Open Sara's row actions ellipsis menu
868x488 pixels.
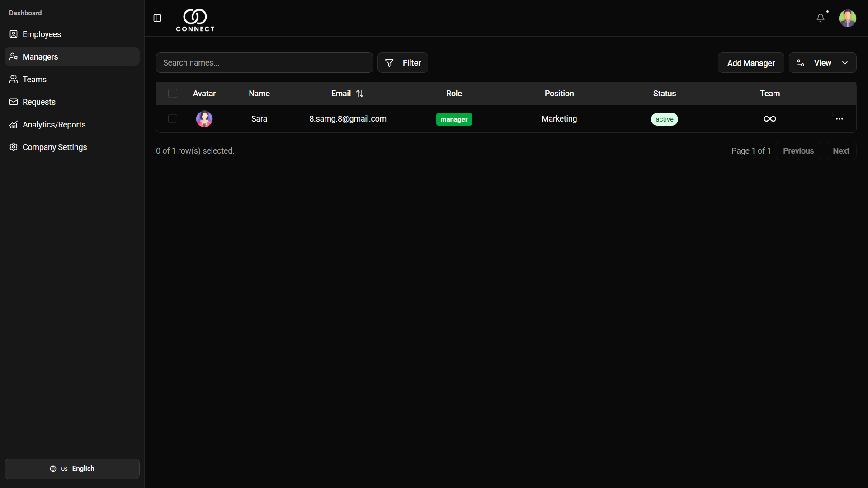pyautogui.click(x=839, y=119)
